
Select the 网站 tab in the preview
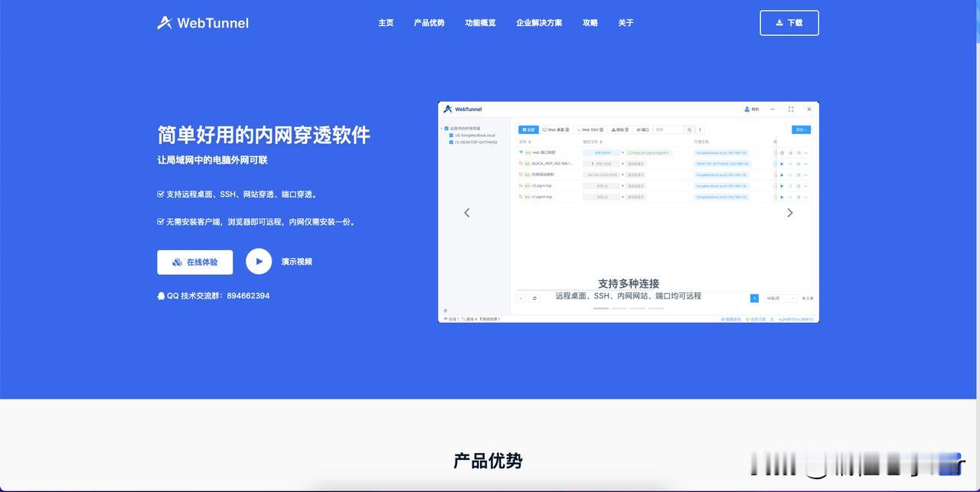[619, 130]
